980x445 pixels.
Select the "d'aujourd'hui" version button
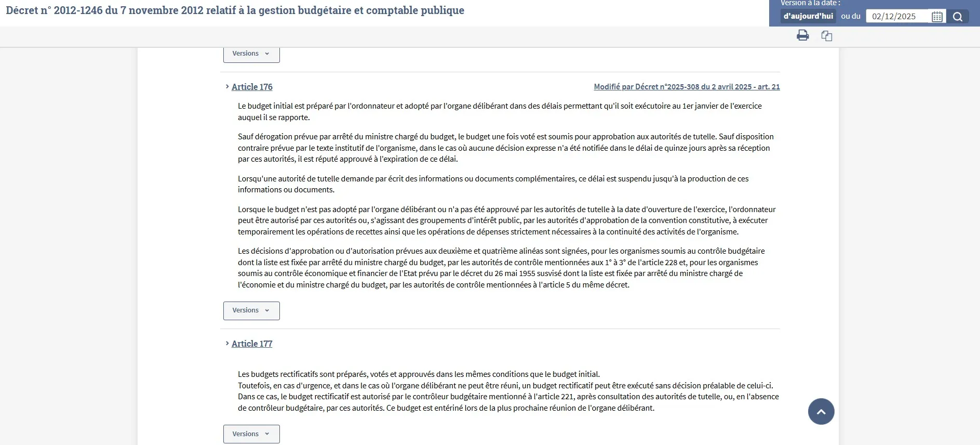tap(808, 16)
